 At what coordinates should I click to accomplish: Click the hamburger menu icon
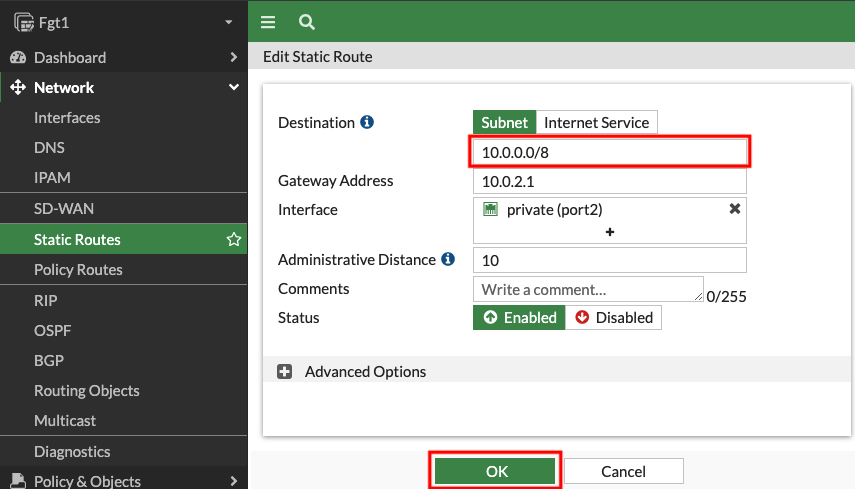(x=268, y=22)
